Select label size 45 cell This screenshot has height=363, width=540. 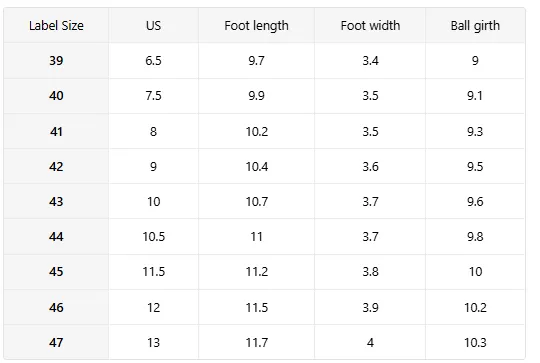tap(56, 272)
